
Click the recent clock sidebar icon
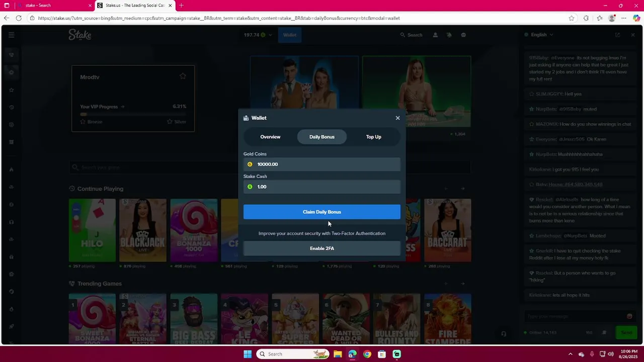coord(11,107)
